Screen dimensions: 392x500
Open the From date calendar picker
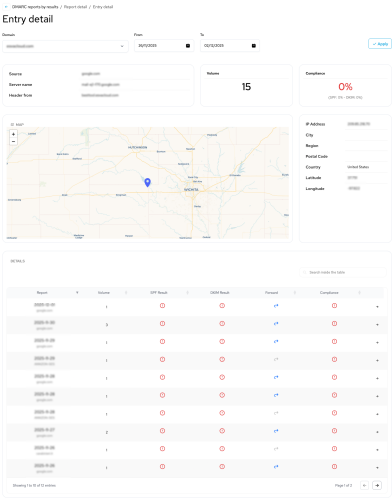(188, 46)
